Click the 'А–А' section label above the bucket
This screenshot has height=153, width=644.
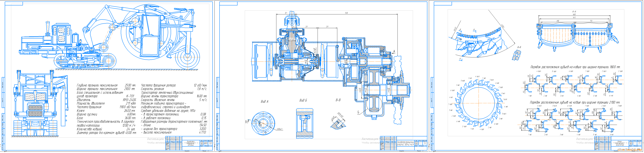click(574, 12)
